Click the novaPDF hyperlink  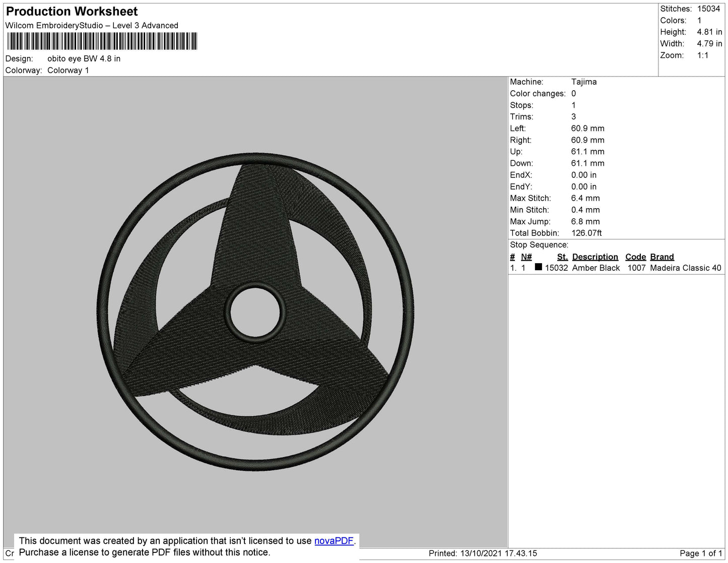(x=334, y=541)
